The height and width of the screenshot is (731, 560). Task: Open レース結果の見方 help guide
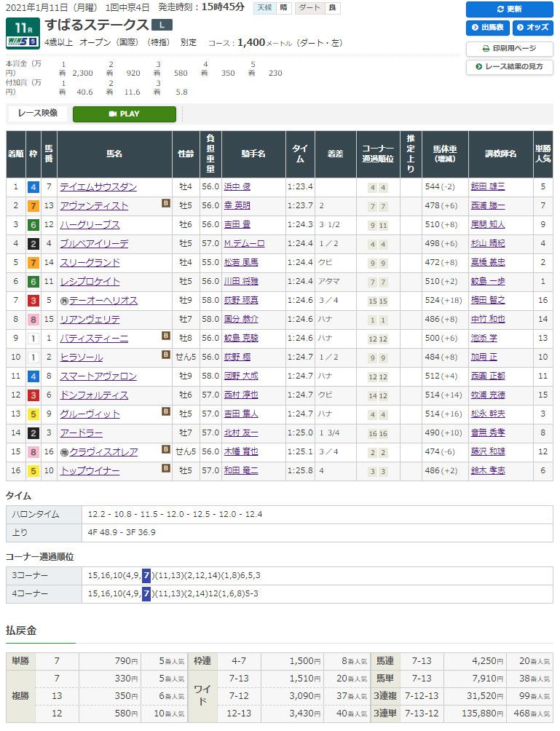(x=509, y=67)
